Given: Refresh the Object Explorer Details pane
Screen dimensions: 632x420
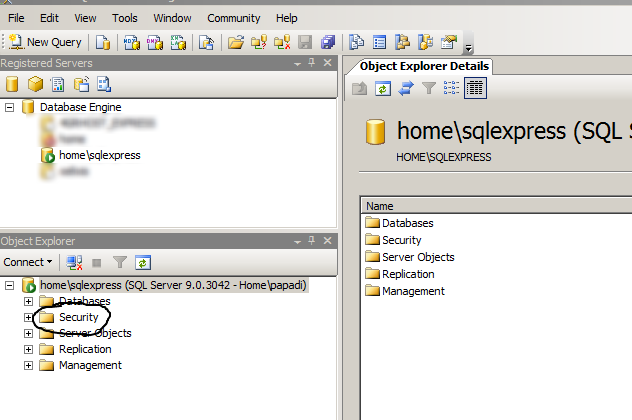Looking at the screenshot, I should pyautogui.click(x=383, y=88).
